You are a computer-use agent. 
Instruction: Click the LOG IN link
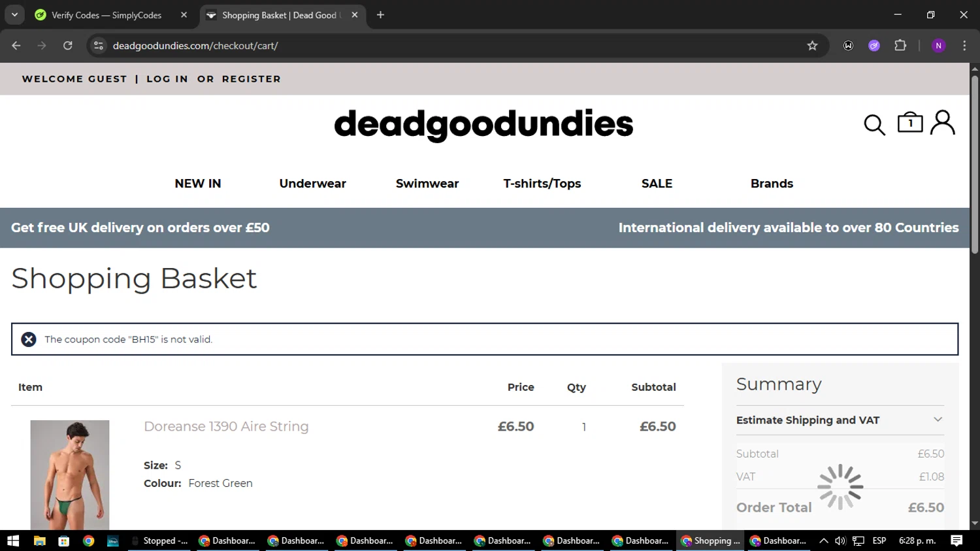tap(167, 79)
